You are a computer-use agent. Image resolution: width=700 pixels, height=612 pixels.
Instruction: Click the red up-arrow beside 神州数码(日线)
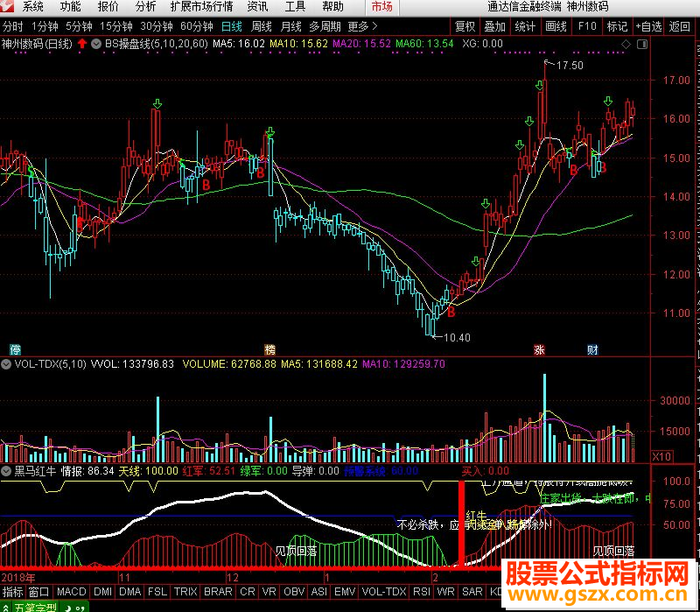click(x=82, y=44)
